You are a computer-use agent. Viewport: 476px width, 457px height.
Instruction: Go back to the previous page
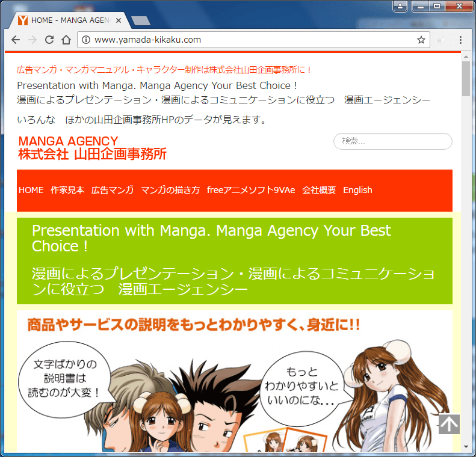[x=16, y=40]
